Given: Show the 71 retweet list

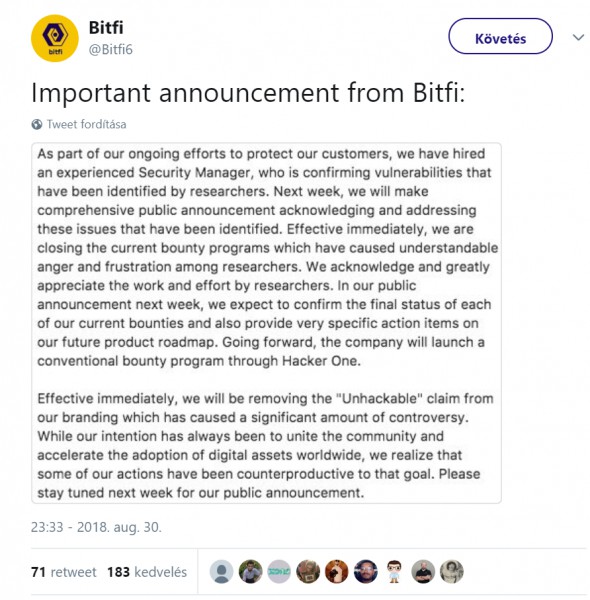Looking at the screenshot, I should click(x=64, y=572).
